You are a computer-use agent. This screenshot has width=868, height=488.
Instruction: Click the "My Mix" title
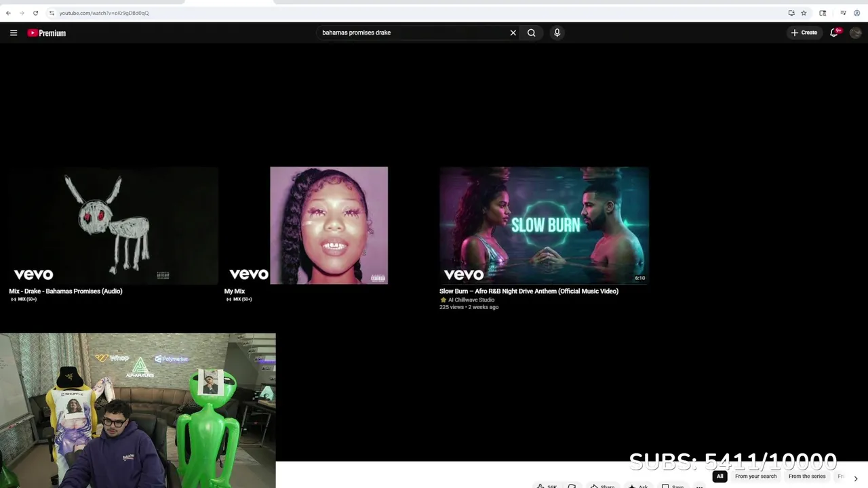235,291
